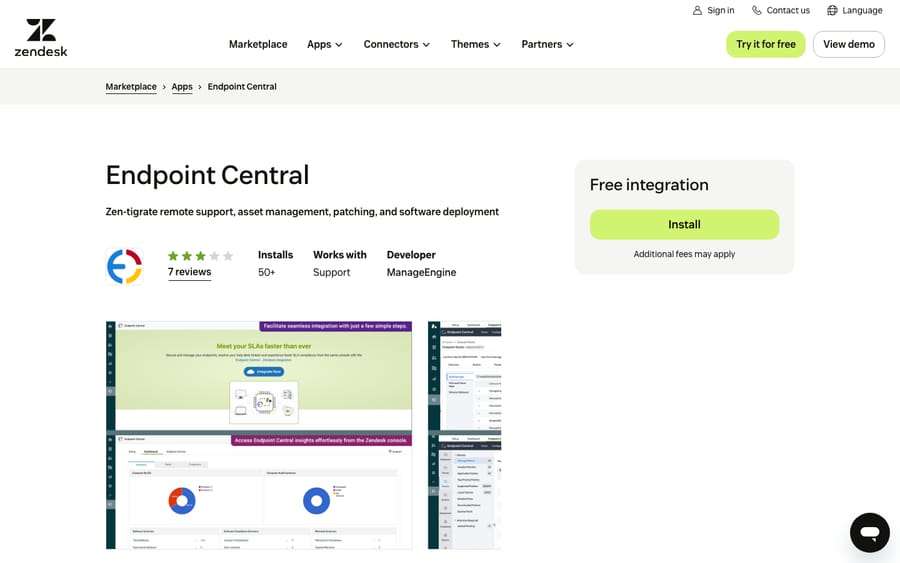Click the Endpoint Central heading

(x=207, y=175)
